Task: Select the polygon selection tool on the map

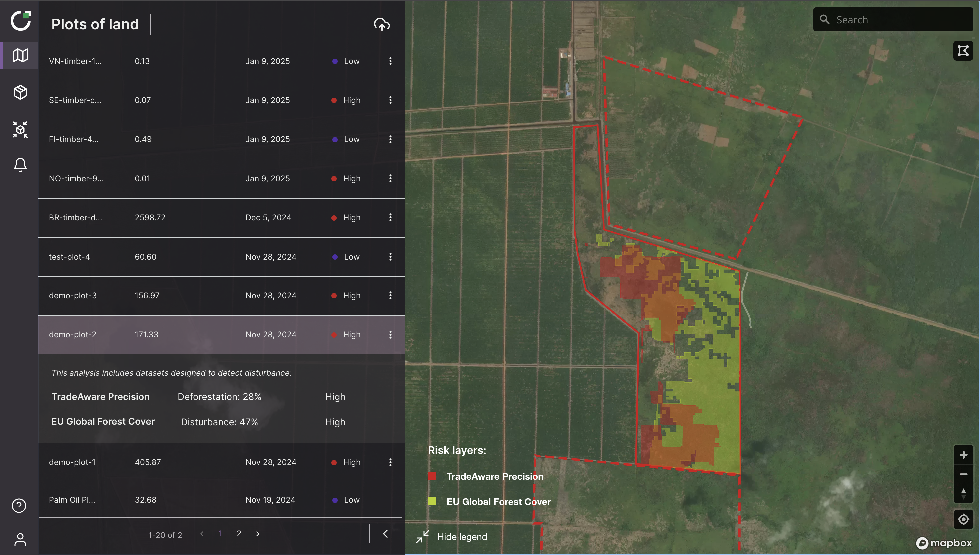Action: coord(963,51)
